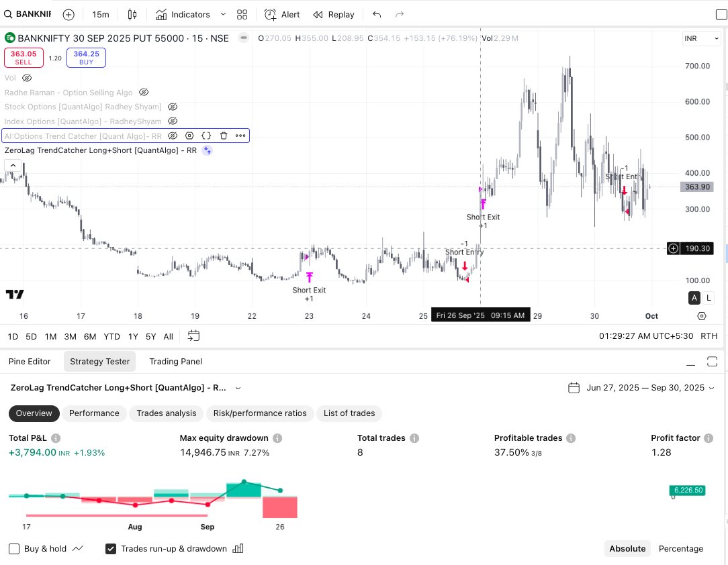Select the Overview tab

(x=34, y=413)
